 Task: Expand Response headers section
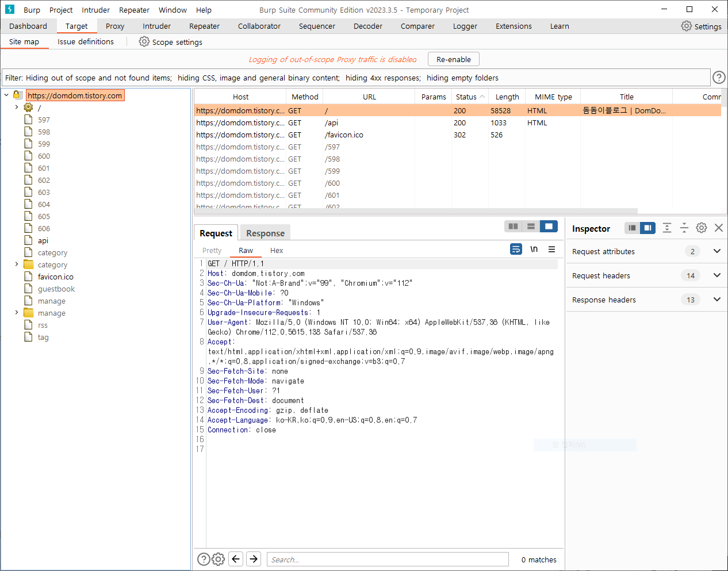click(717, 300)
